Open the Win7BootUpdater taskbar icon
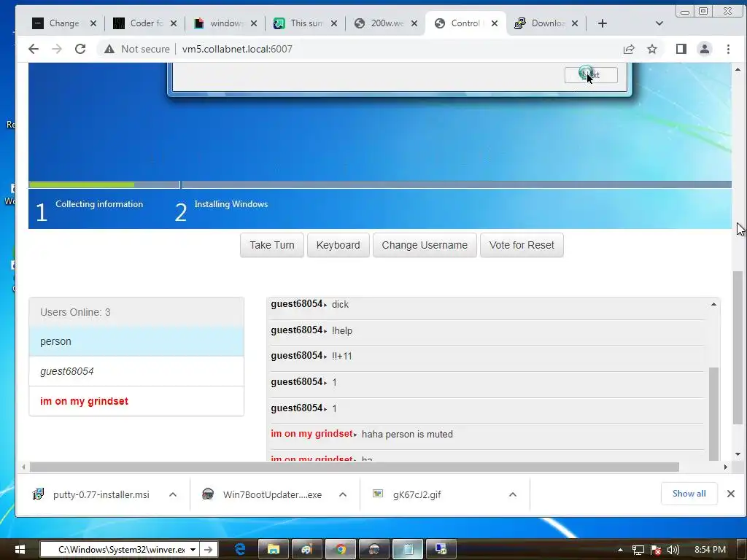This screenshot has width=747, height=560. click(x=374, y=550)
